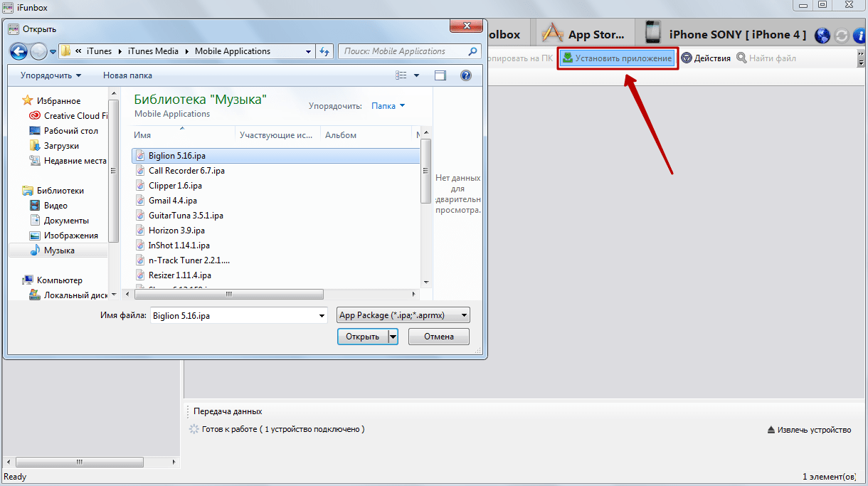Screen dimensions: 868x486
Task: Click the globe icon in iFunbox
Action: [822, 35]
